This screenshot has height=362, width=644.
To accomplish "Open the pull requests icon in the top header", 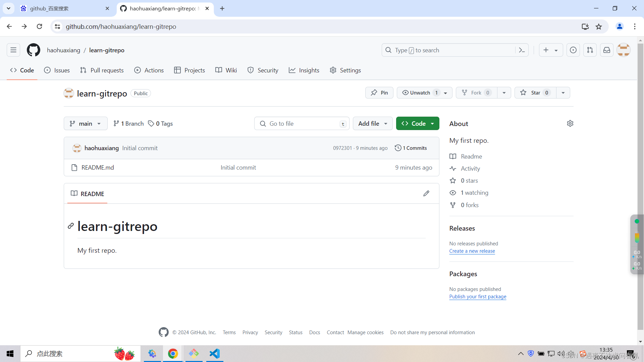I will pyautogui.click(x=590, y=50).
